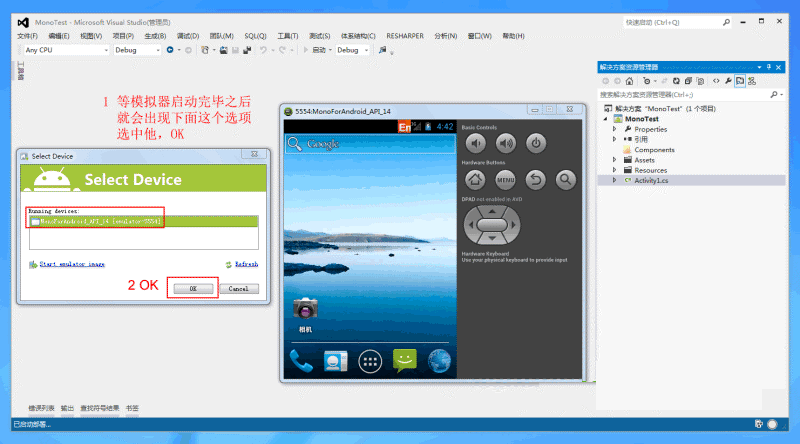Screen dimensions: 800x444
Task: Click Collapse All in Solution Explorer toolbar
Action: pyautogui.click(x=688, y=81)
